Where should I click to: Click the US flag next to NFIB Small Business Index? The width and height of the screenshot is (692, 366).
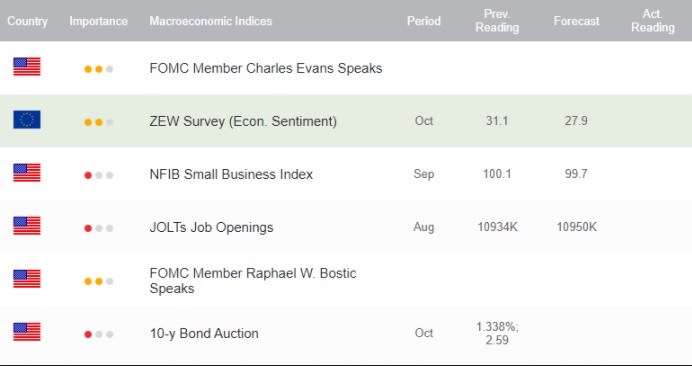tap(27, 173)
